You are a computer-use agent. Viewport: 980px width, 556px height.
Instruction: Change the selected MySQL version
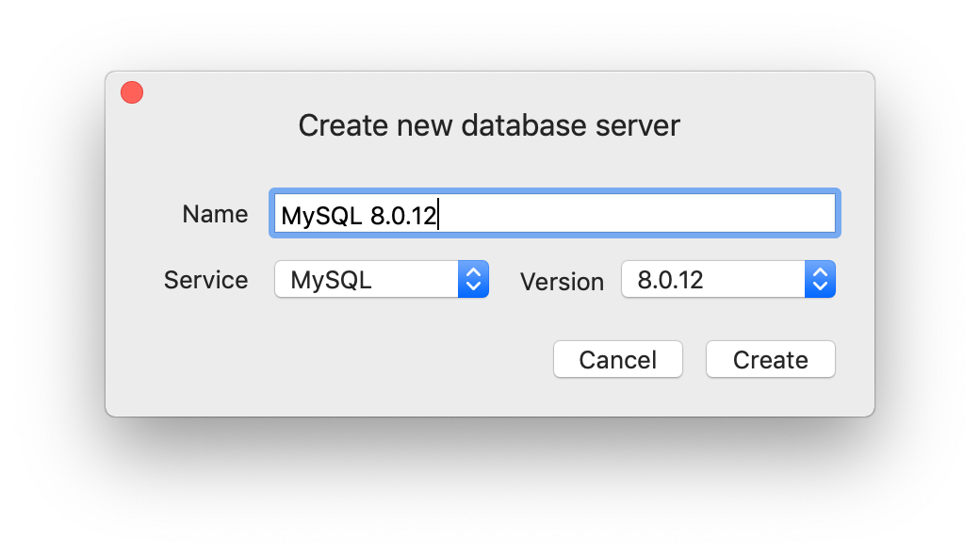click(727, 279)
